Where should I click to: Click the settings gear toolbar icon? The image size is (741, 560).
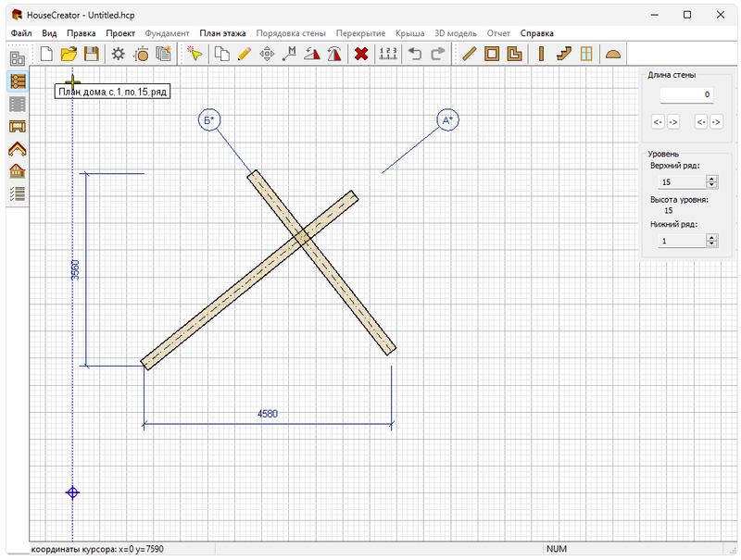tap(119, 55)
